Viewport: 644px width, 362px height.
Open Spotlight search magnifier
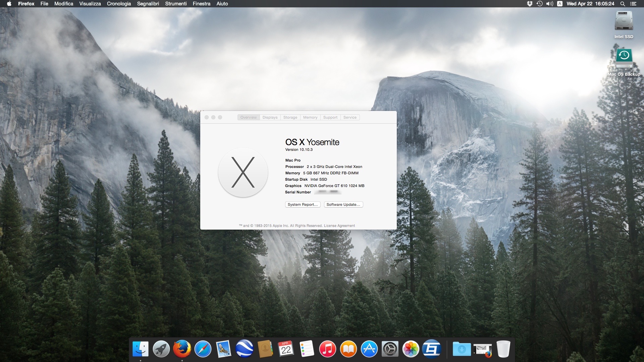click(623, 4)
